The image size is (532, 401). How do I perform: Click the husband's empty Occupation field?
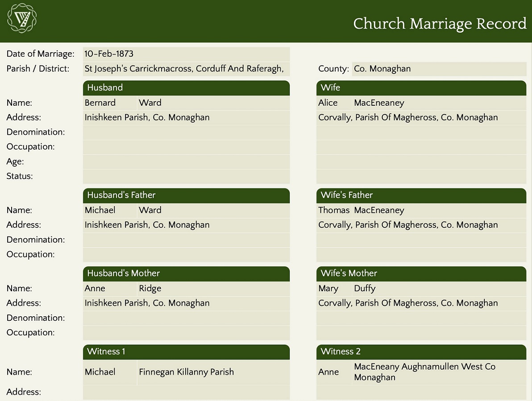click(x=186, y=147)
